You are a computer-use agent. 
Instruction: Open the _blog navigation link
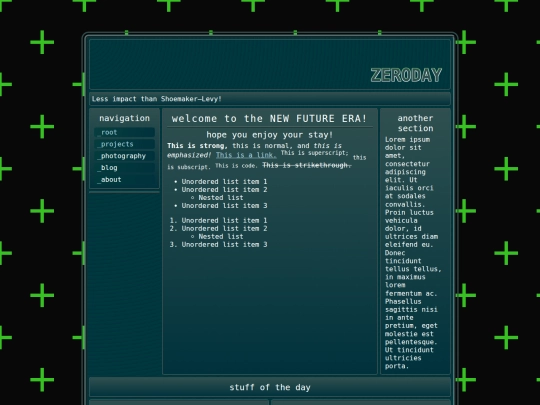124,168
